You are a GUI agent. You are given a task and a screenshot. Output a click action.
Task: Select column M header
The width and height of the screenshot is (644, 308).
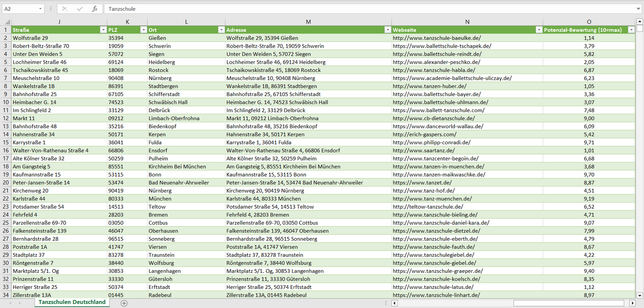pos(308,22)
